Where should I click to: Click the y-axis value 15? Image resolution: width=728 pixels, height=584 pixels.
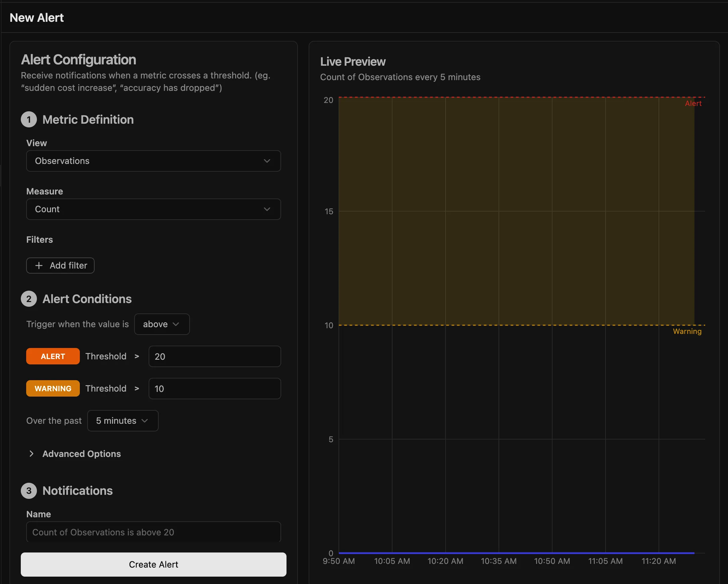[x=328, y=212]
